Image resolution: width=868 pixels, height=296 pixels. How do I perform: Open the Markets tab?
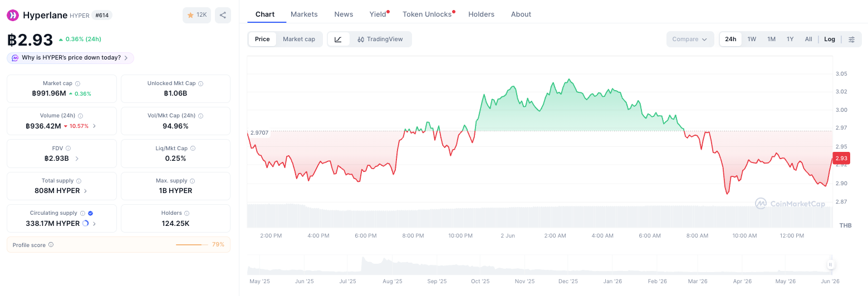[x=304, y=14]
